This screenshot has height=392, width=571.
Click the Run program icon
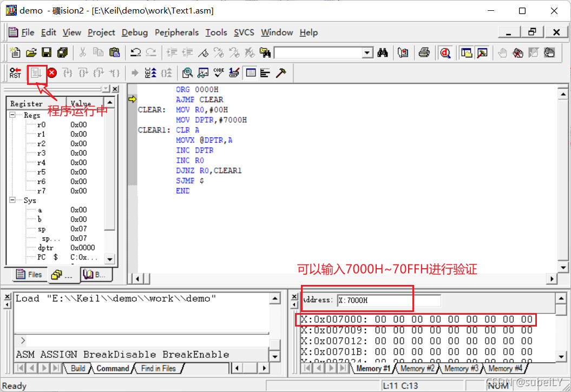click(x=36, y=73)
